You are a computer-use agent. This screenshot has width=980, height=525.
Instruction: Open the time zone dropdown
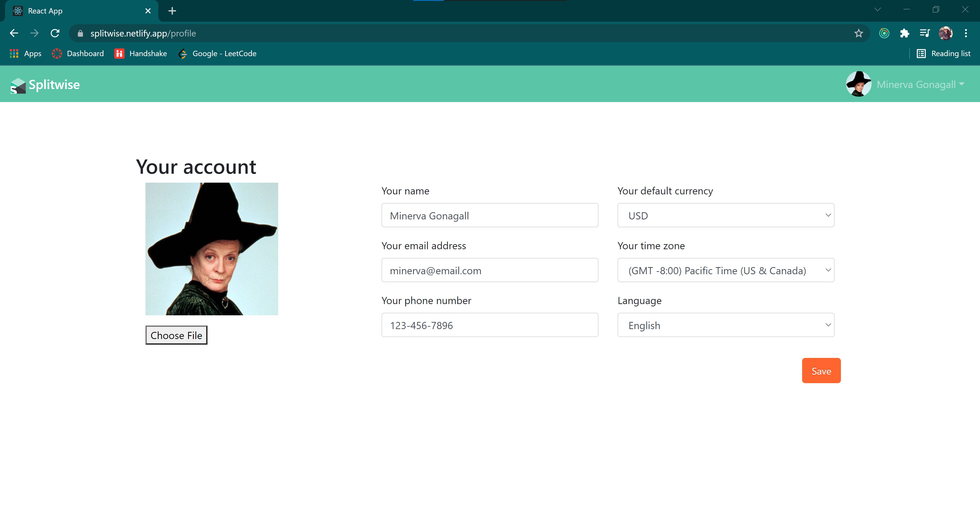pos(726,270)
